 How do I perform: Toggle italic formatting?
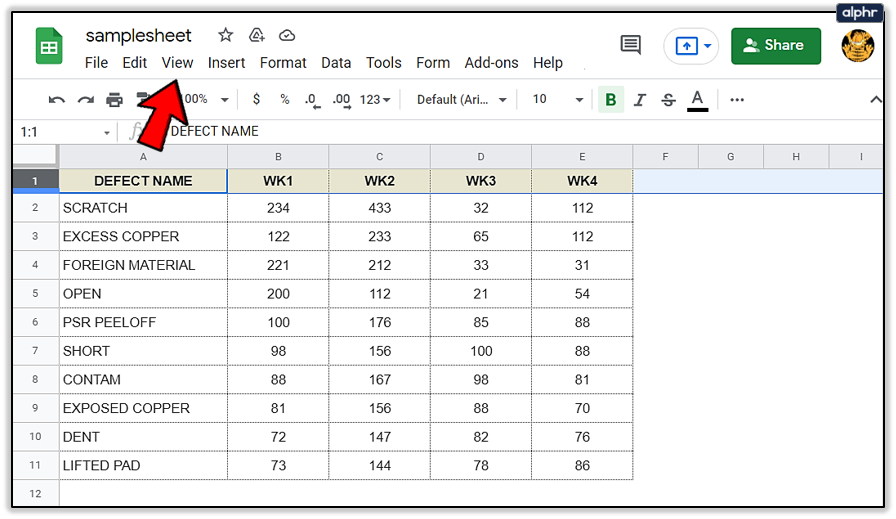click(x=640, y=100)
